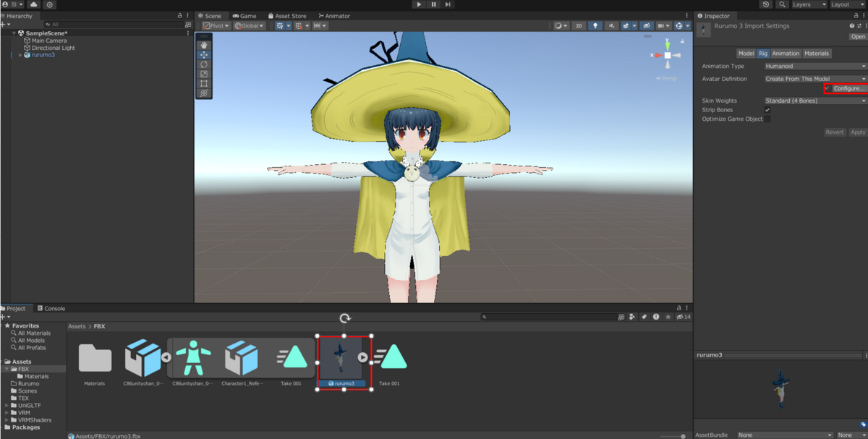Select the Scale tool in Scene toolbar
Viewport: 868px width, 439px height.
click(205, 73)
